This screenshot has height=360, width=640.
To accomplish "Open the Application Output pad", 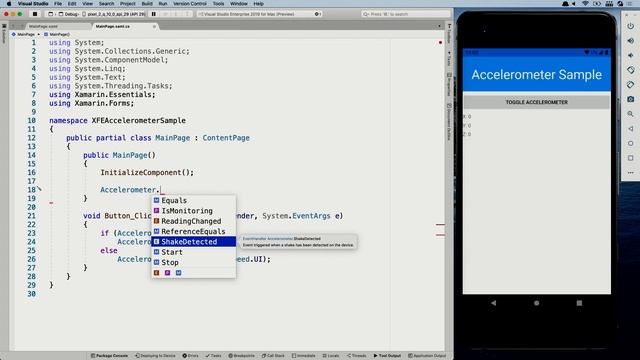I will tap(427, 356).
